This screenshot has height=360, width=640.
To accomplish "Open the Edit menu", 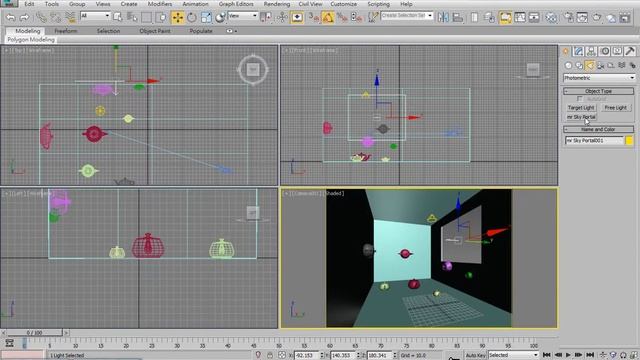I will [29, 4].
